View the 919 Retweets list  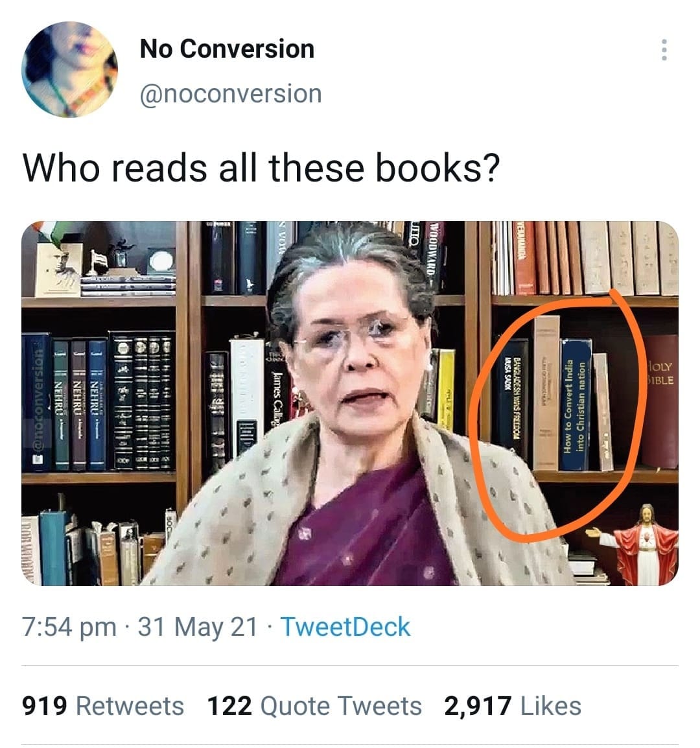click(x=102, y=706)
